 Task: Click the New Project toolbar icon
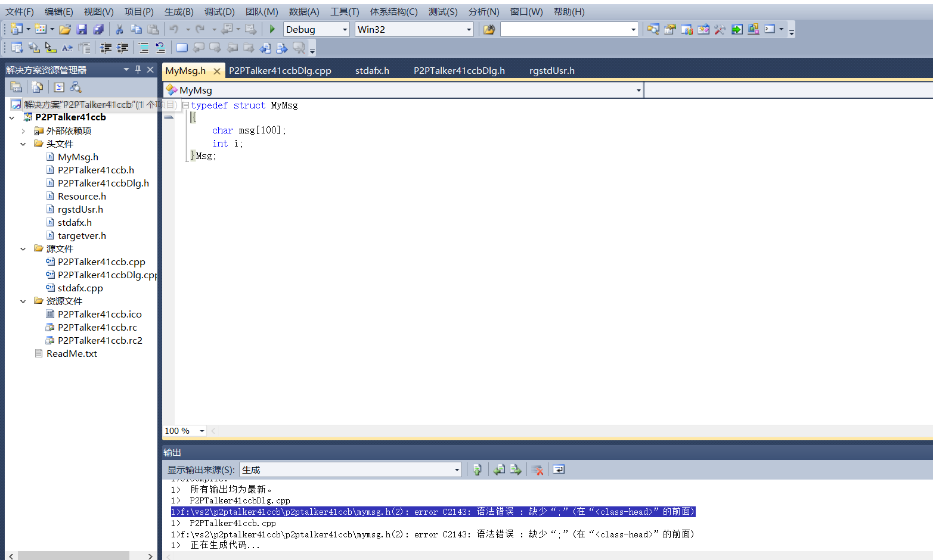[17, 29]
